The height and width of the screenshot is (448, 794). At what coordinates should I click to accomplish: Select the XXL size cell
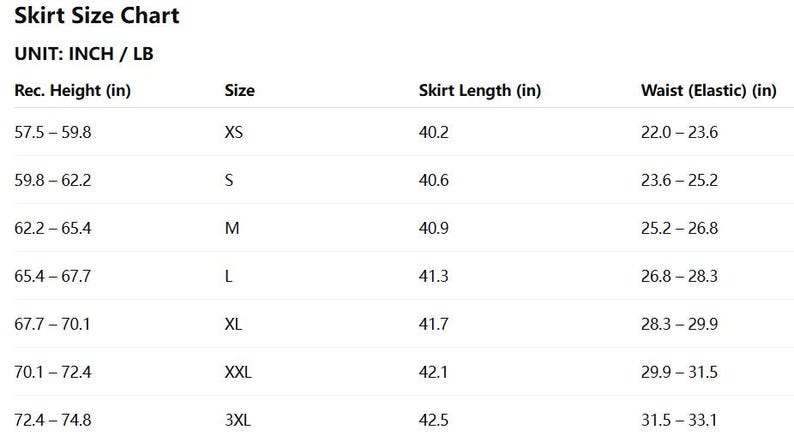(x=238, y=372)
